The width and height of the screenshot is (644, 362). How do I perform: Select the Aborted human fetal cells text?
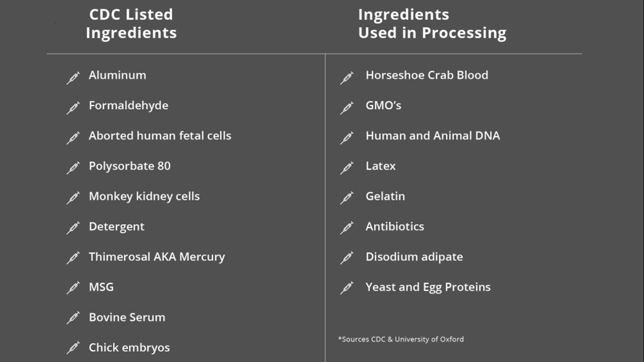(160, 136)
